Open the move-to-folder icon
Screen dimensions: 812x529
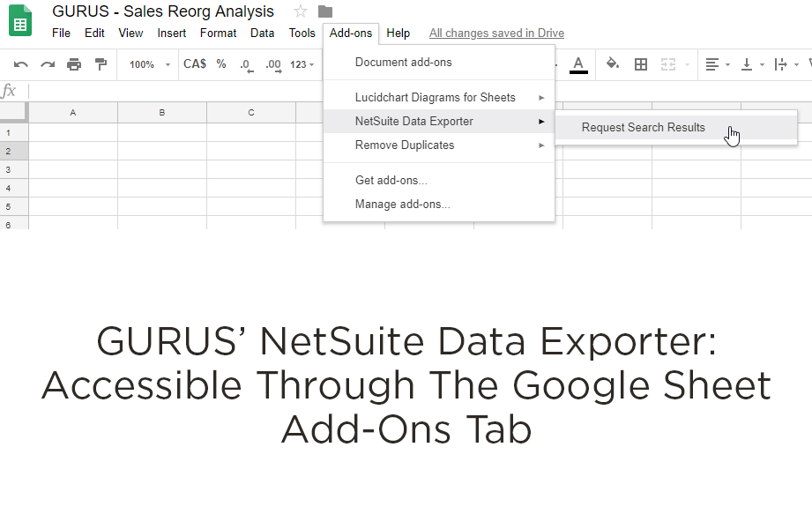pyautogui.click(x=325, y=11)
